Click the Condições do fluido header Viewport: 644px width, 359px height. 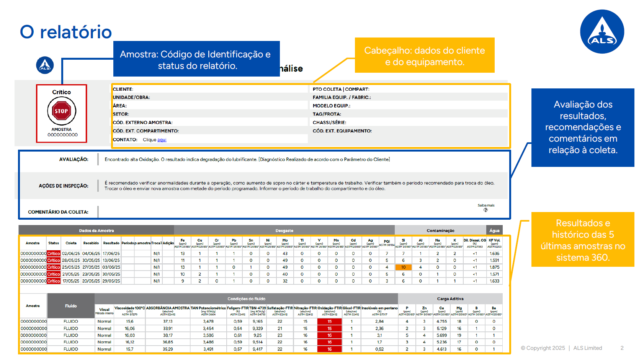246,299
